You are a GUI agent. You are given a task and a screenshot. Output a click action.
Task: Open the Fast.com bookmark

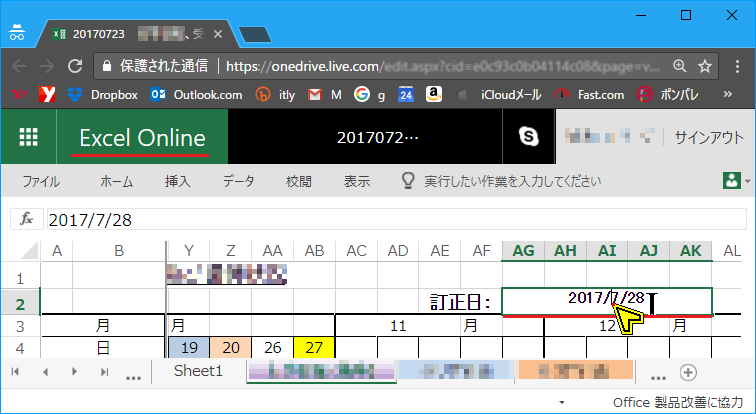[589, 95]
